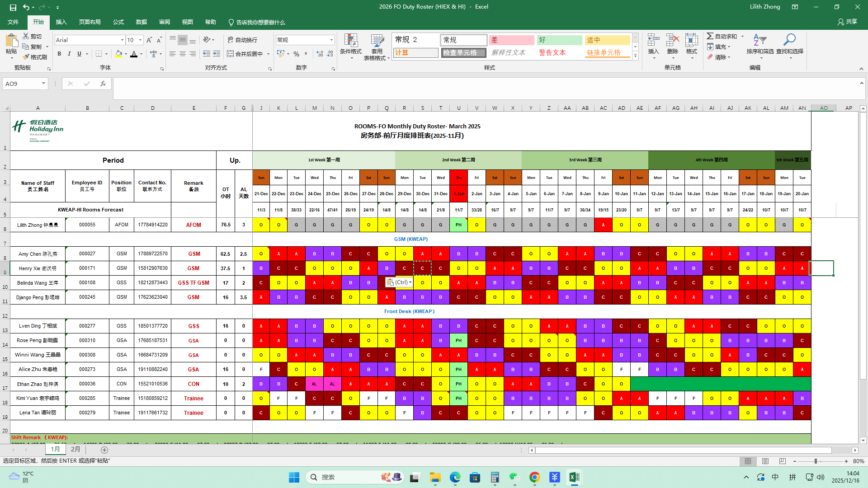This screenshot has width=868, height=488.
Task: Toggle wrap text (自动换行)
Action: click(x=242, y=40)
